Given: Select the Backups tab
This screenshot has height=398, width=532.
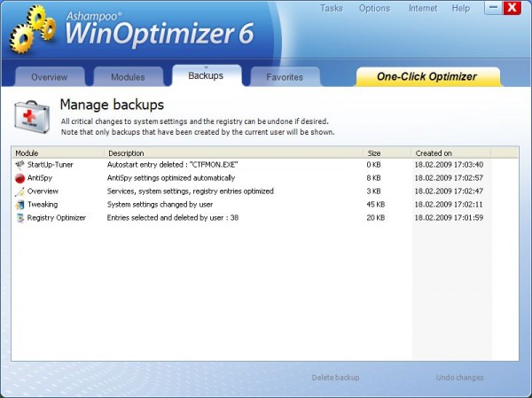Looking at the screenshot, I should tap(206, 75).
